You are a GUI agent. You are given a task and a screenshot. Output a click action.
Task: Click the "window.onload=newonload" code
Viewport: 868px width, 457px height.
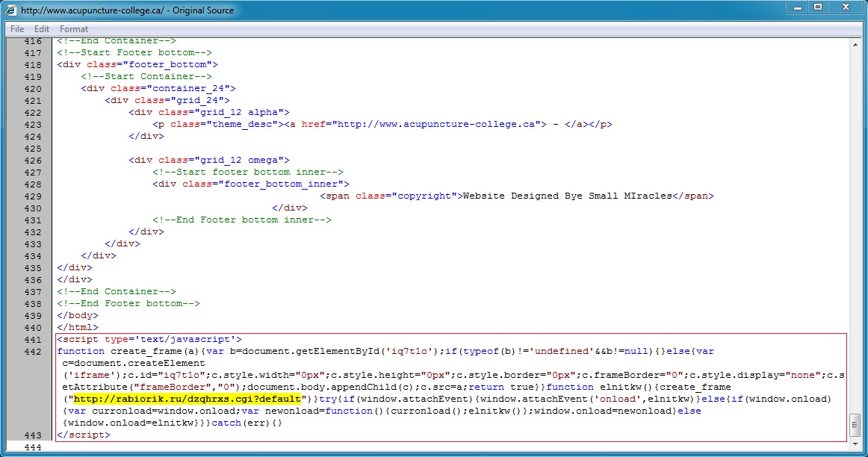603,411
